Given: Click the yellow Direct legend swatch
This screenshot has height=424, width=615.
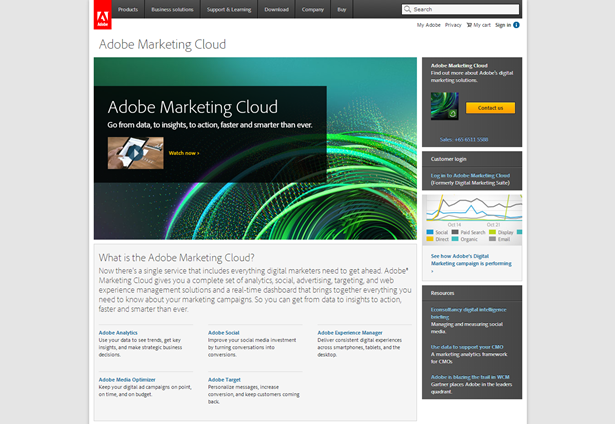Looking at the screenshot, I should (x=430, y=239).
